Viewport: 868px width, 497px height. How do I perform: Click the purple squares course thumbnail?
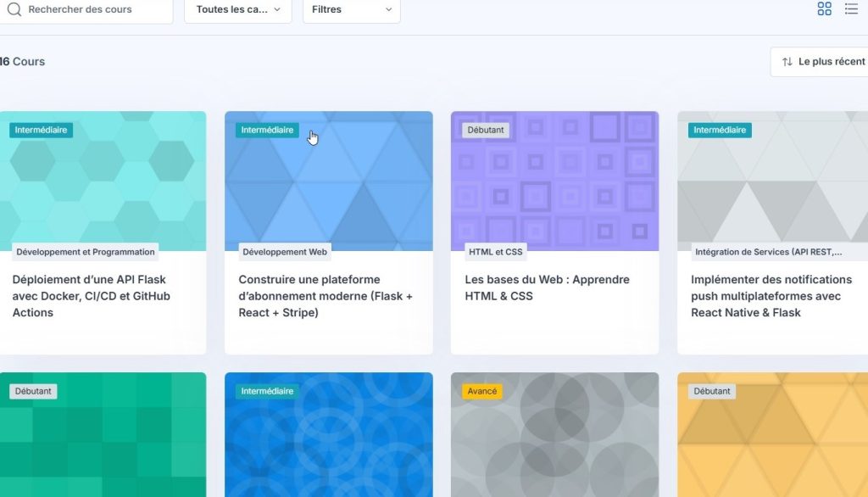[554, 187]
